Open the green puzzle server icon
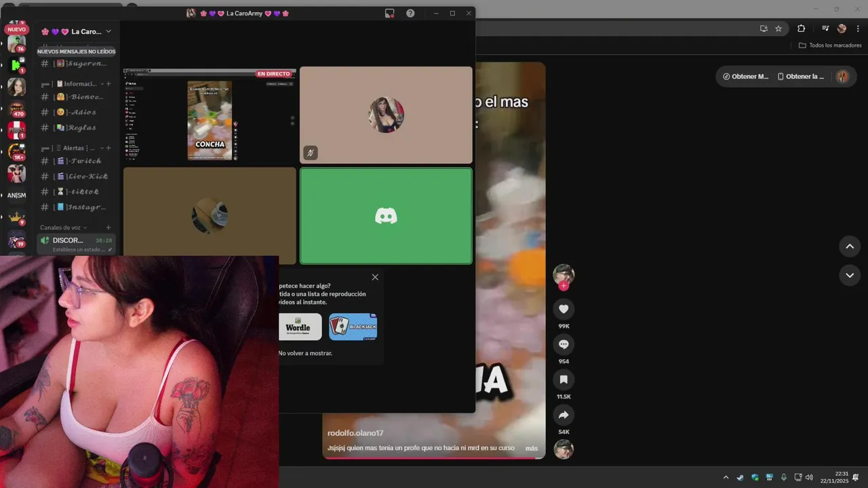The image size is (868, 488). tap(16, 65)
